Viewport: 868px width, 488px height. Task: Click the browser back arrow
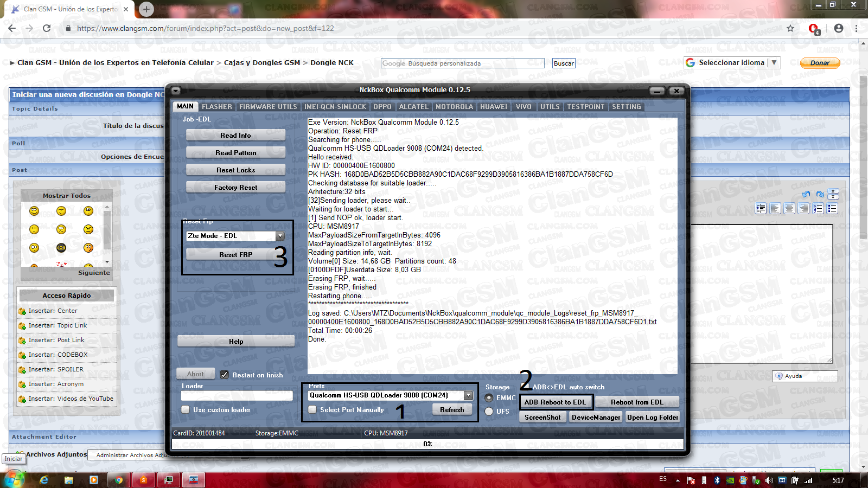(12, 28)
